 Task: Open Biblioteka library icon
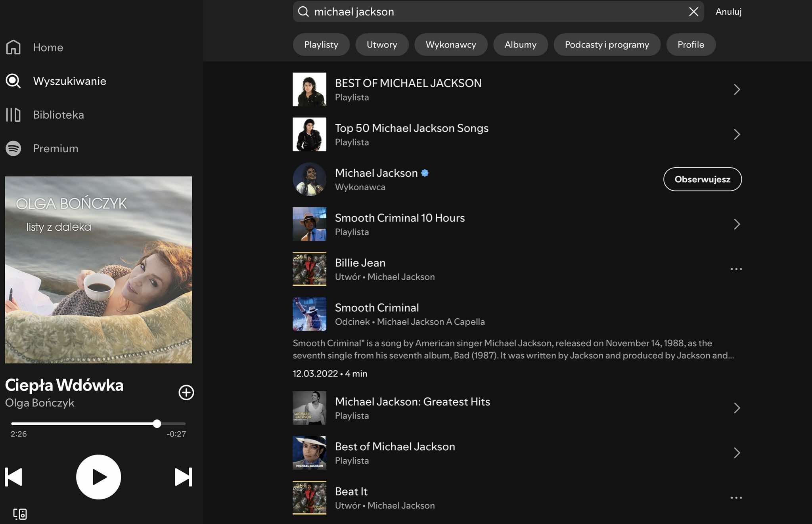pos(13,115)
